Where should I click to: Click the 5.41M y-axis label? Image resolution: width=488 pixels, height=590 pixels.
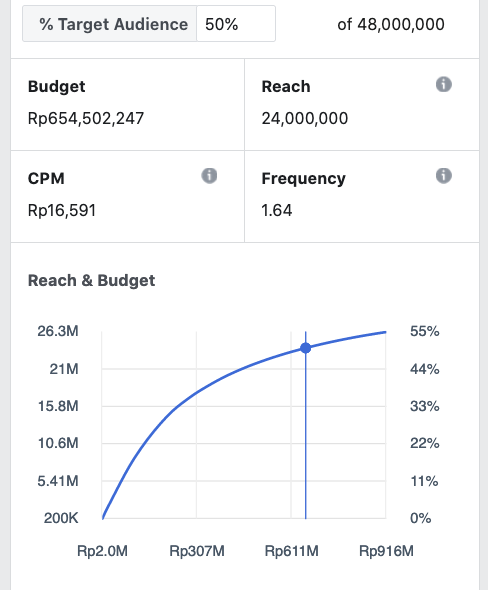[58, 481]
